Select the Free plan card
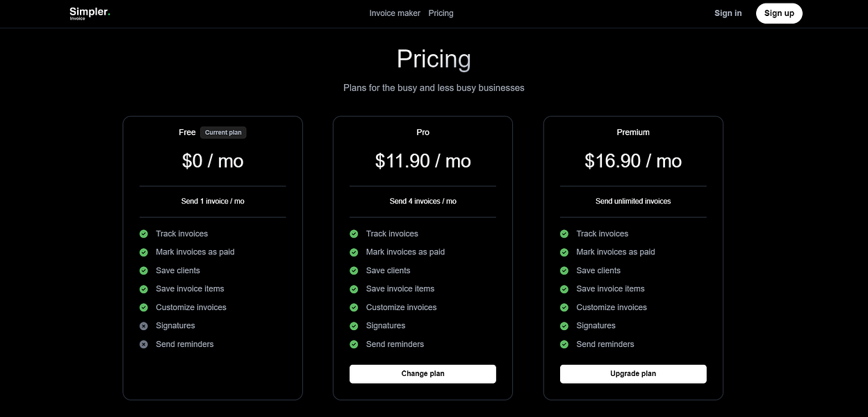Screen dimensions: 868x417 [x=212, y=257]
